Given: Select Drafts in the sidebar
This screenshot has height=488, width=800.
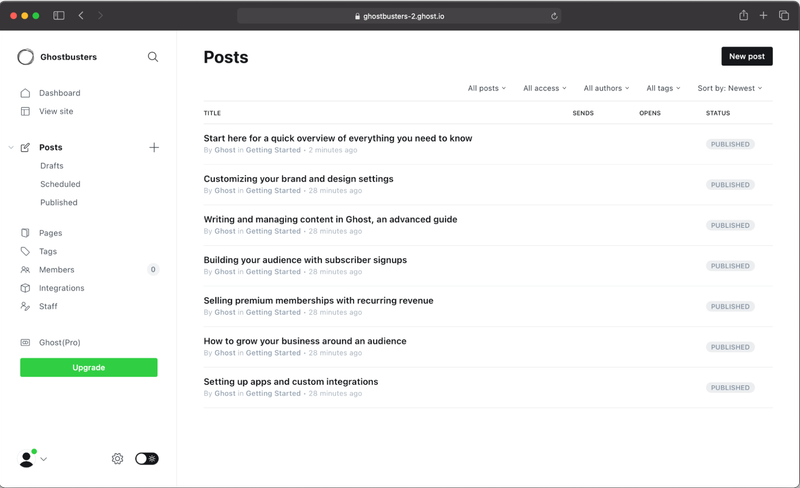Looking at the screenshot, I should (52, 166).
